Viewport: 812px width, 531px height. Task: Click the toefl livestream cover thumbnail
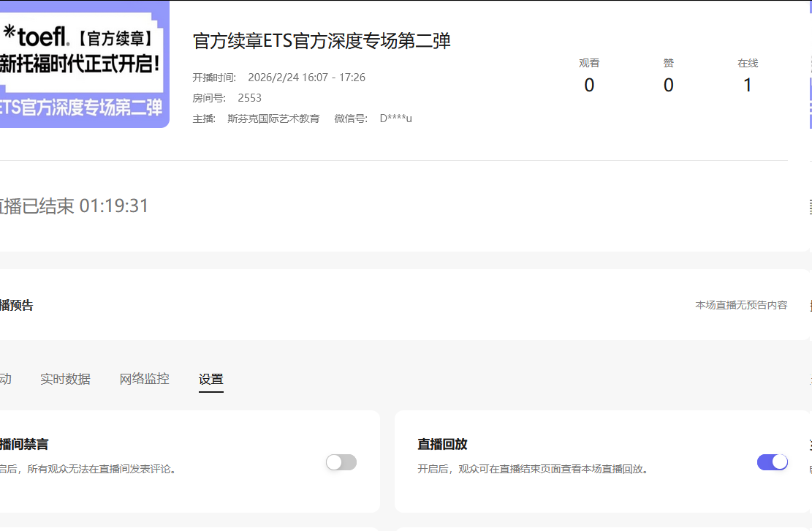tap(84, 64)
